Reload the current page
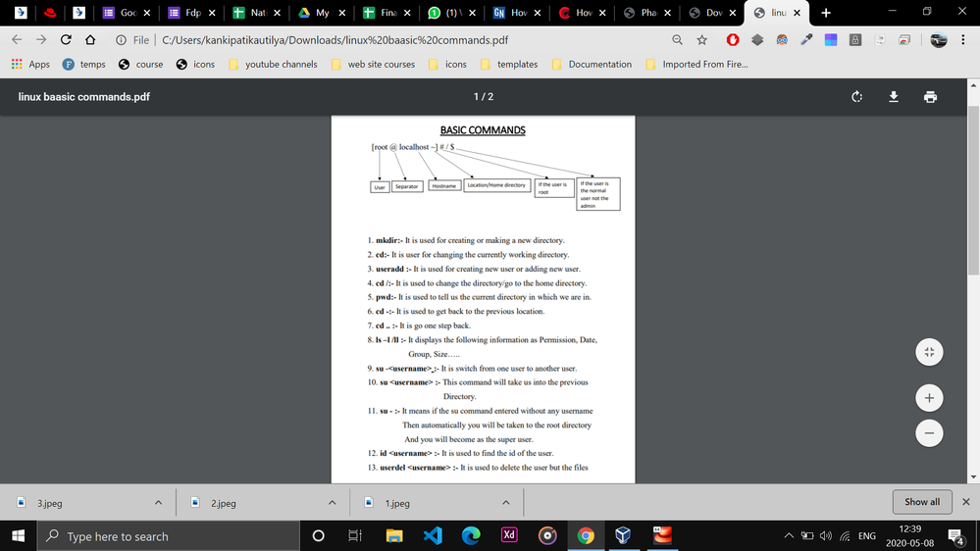Screen dimensions: 980x551 click(x=66, y=40)
